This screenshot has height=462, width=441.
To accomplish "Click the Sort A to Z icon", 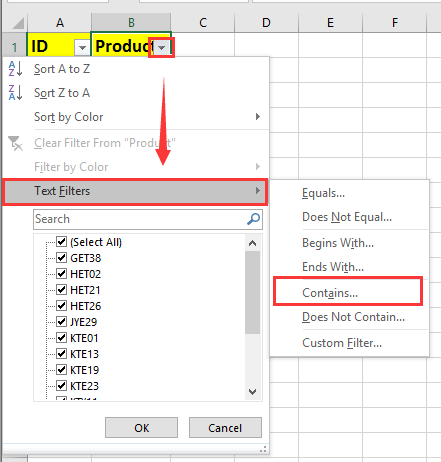I will coord(15,69).
